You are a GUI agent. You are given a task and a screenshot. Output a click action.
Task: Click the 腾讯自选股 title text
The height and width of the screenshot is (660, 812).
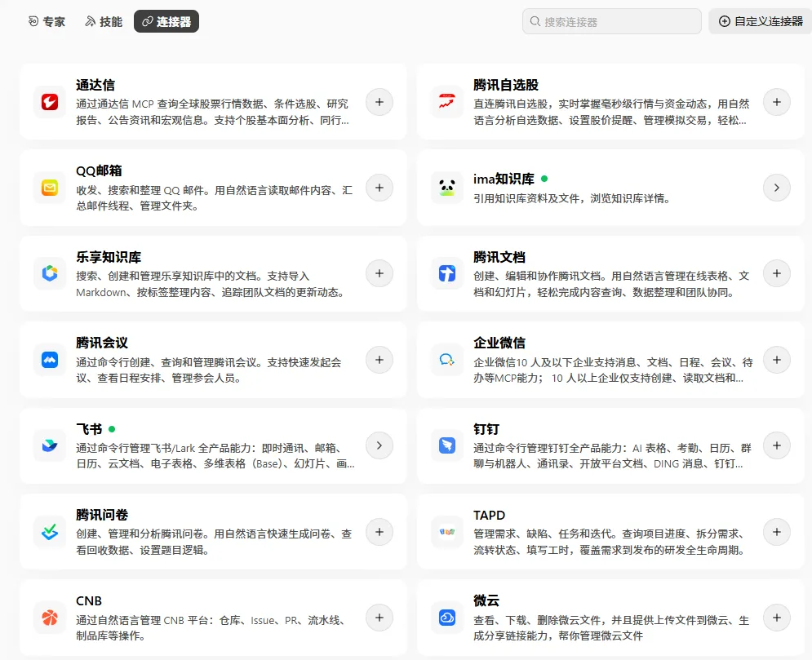tap(506, 85)
